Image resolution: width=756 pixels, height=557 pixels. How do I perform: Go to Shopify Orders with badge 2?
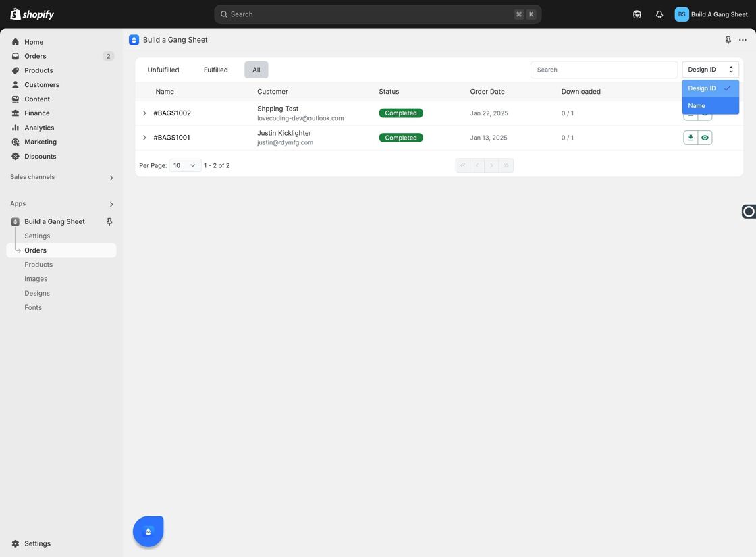point(35,56)
